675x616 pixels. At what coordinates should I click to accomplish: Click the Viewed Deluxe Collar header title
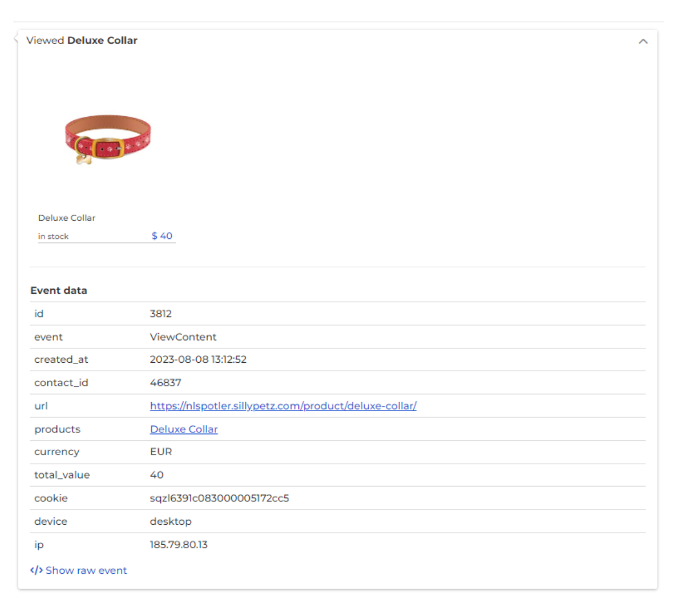(82, 40)
